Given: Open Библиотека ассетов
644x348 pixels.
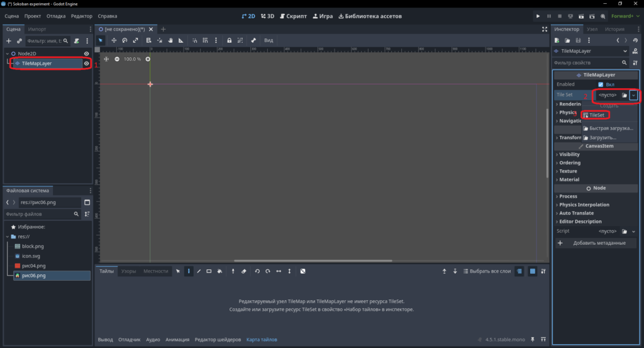Looking at the screenshot, I should (370, 16).
